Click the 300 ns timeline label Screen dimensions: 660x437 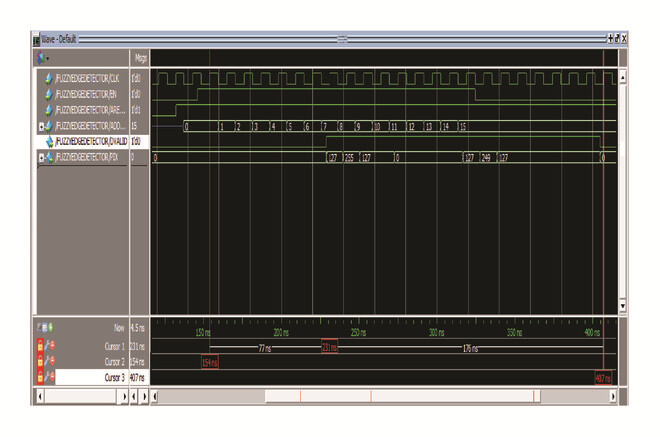click(x=436, y=333)
